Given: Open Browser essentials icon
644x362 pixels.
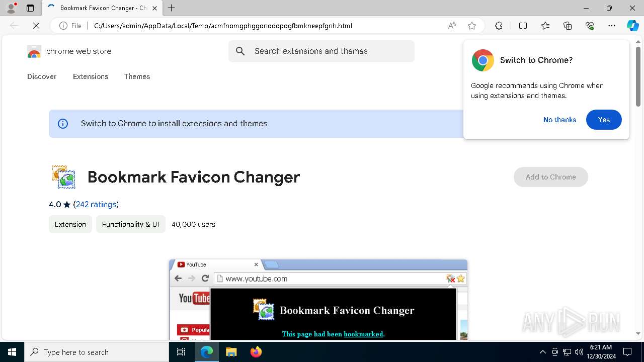Looking at the screenshot, I should tap(590, 26).
